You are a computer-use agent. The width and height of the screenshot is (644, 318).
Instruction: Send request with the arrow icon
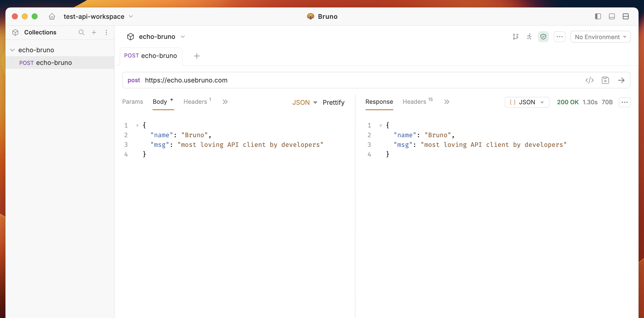621,80
